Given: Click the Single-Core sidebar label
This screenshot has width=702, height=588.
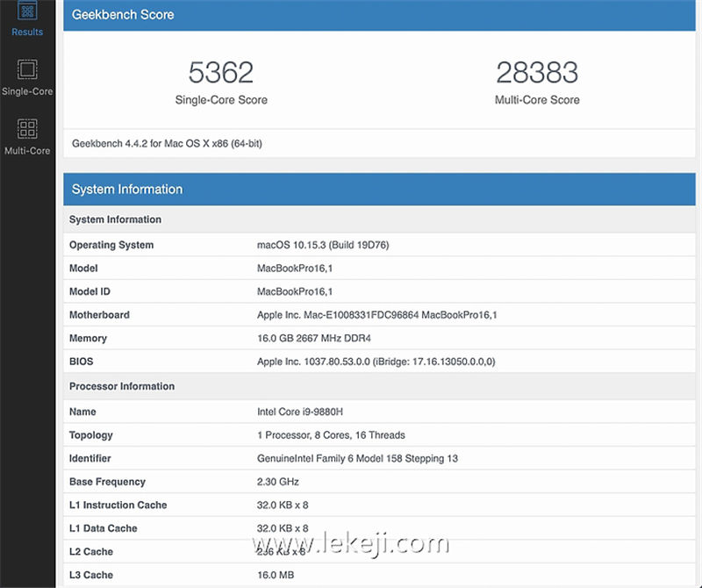Looking at the screenshot, I should click(x=27, y=91).
